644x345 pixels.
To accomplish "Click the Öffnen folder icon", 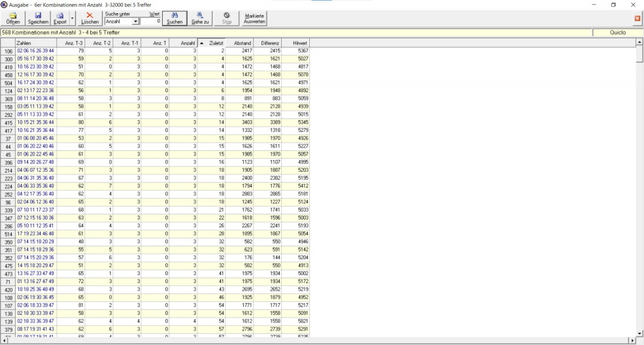I will click(x=12, y=18).
